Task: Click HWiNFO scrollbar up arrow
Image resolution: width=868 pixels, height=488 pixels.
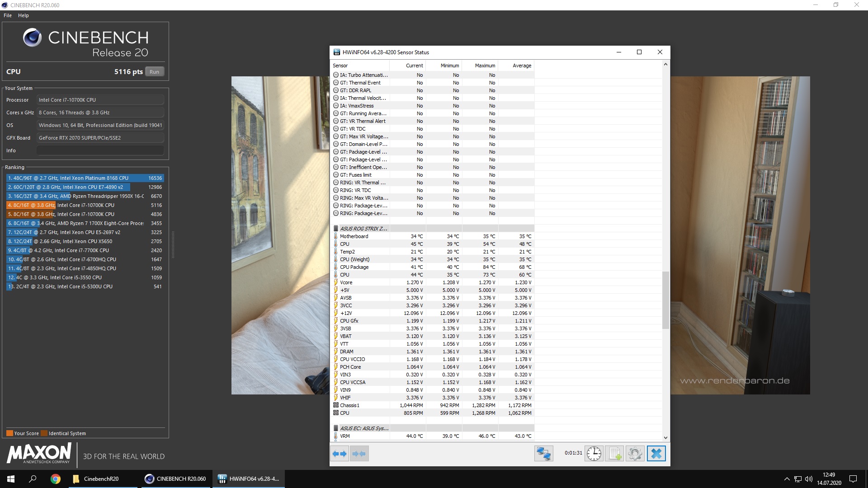Action: [x=665, y=65]
